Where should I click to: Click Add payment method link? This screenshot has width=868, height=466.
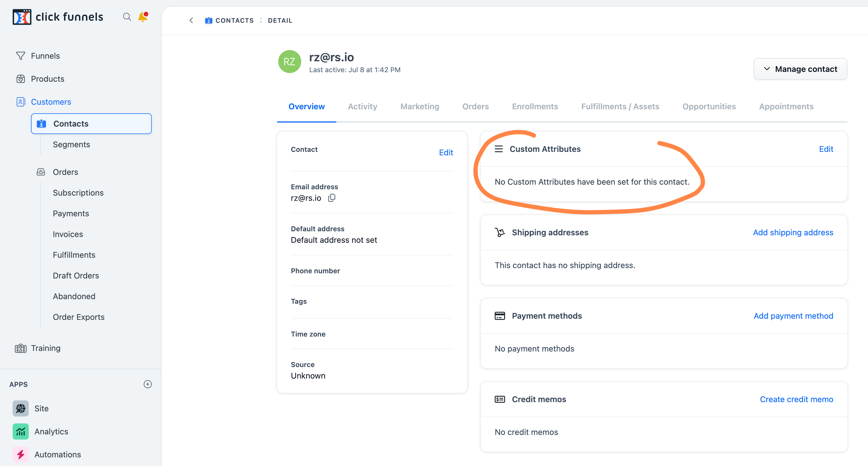pyautogui.click(x=793, y=316)
